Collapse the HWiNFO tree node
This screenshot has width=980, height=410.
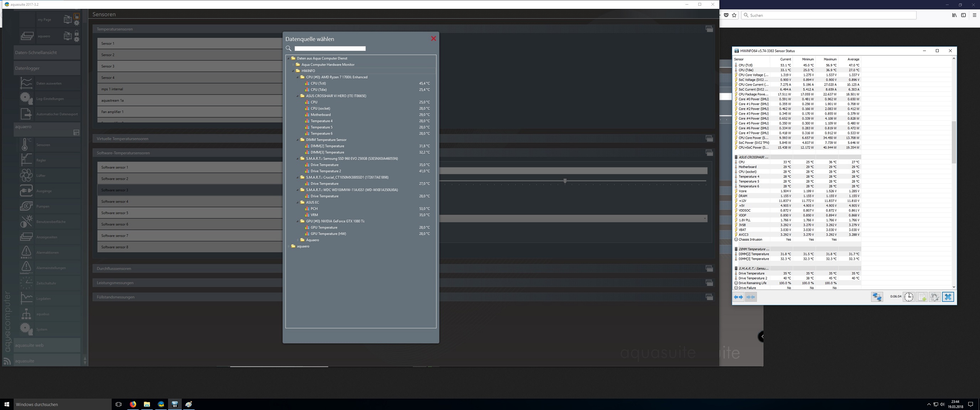pyautogui.click(x=293, y=71)
